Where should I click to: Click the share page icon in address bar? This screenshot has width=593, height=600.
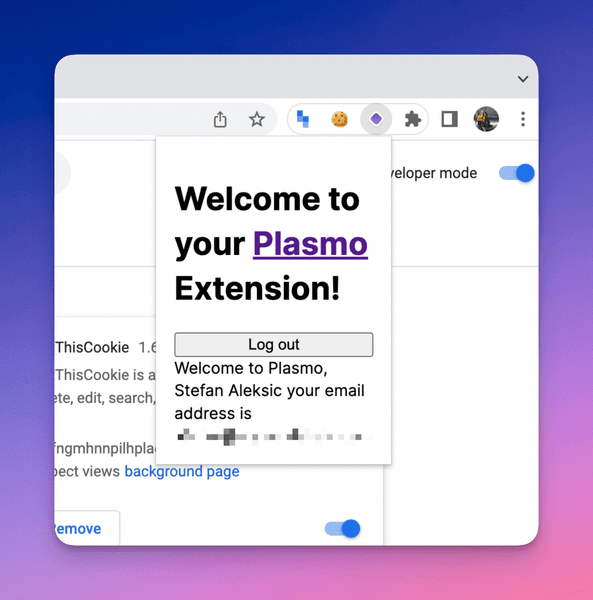220,119
